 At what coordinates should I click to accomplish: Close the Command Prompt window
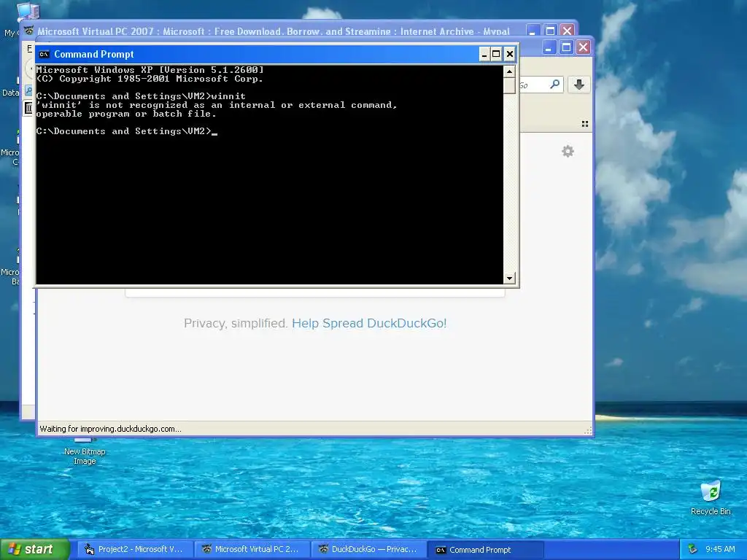[510, 54]
